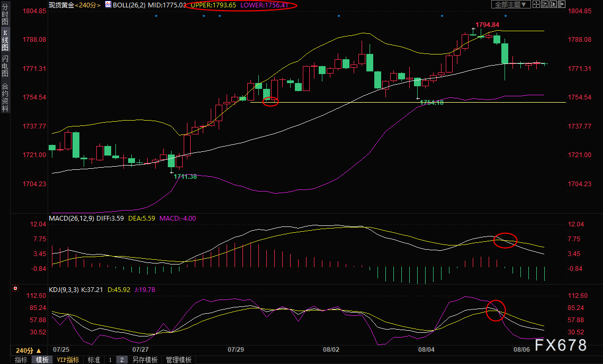Click the jump-to-chart-start axis icon
Image resolution: width=603 pixels, height=364 pixels.
[545, 5]
